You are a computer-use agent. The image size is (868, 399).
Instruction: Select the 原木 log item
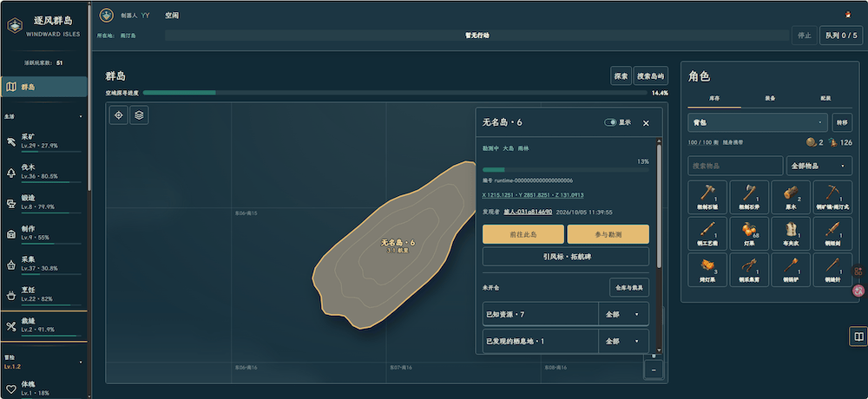(x=791, y=197)
